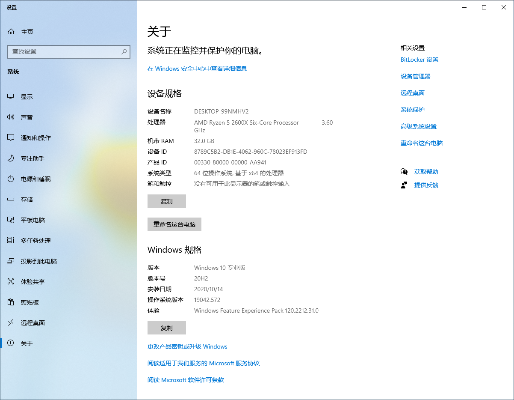Click the search magnifier icon in 查找设置
Screen dimensions: 514x400
(x=124, y=52)
